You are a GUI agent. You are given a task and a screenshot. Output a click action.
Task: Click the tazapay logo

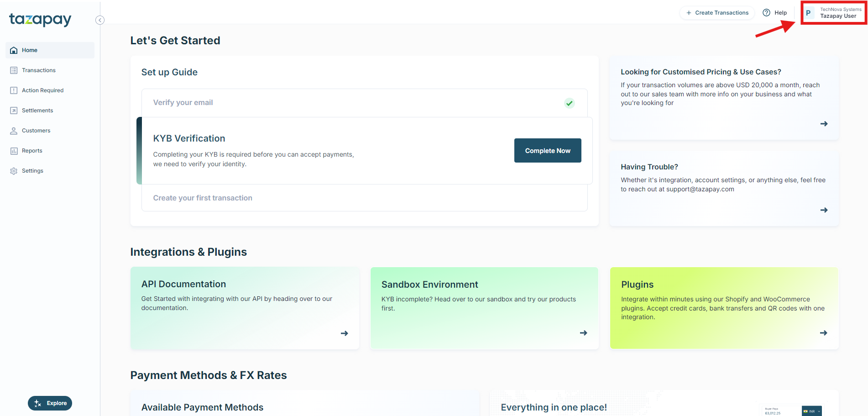coord(40,19)
